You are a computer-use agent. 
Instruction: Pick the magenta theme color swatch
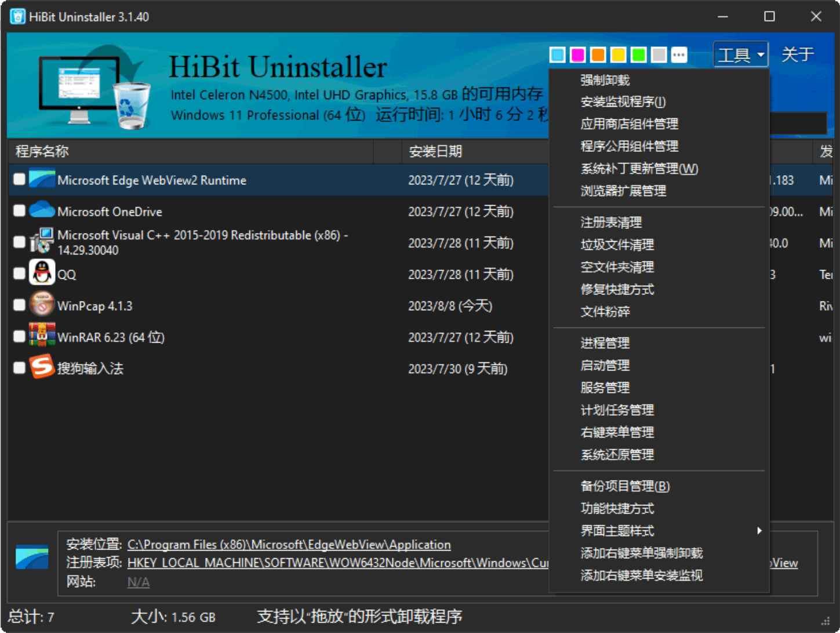tap(578, 55)
